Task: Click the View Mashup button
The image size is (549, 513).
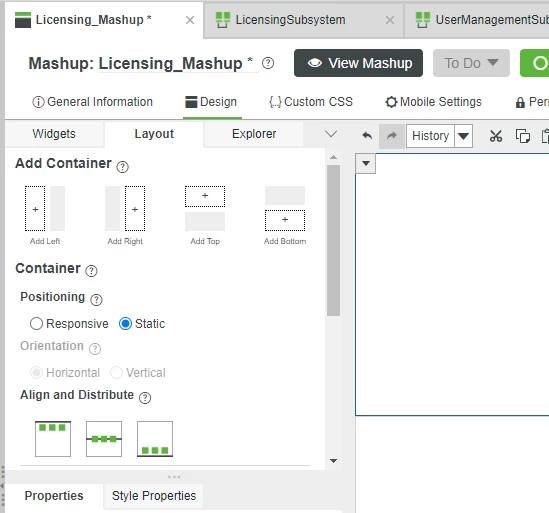Action: (x=358, y=63)
